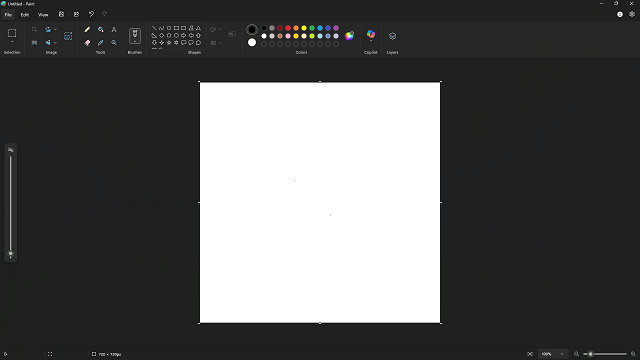Screen dimensions: 640x360
Task: Click the Crop tool
Action: point(34,29)
